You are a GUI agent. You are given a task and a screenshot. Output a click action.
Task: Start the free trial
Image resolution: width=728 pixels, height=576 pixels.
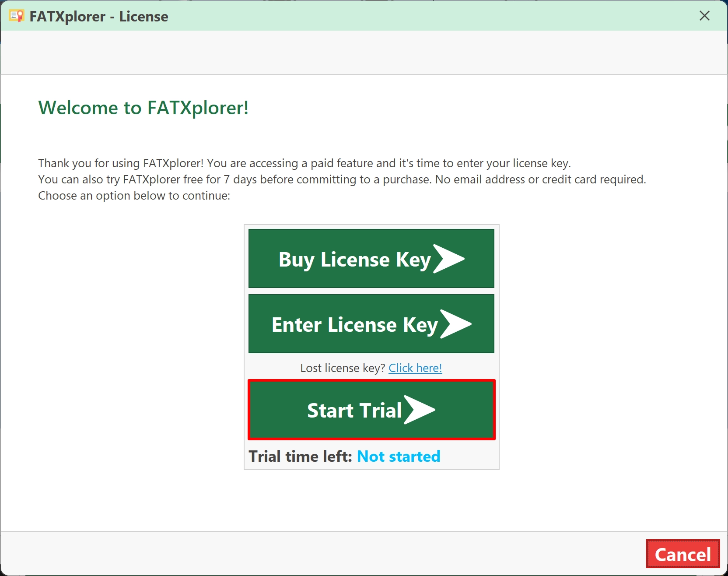point(371,410)
